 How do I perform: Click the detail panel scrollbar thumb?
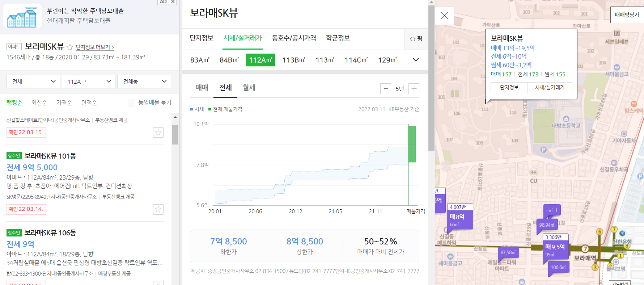click(431, 78)
